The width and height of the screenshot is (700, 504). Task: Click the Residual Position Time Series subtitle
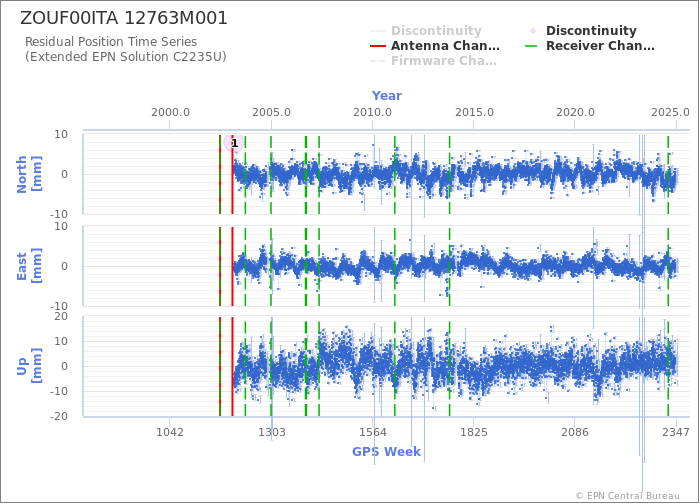tap(125, 49)
